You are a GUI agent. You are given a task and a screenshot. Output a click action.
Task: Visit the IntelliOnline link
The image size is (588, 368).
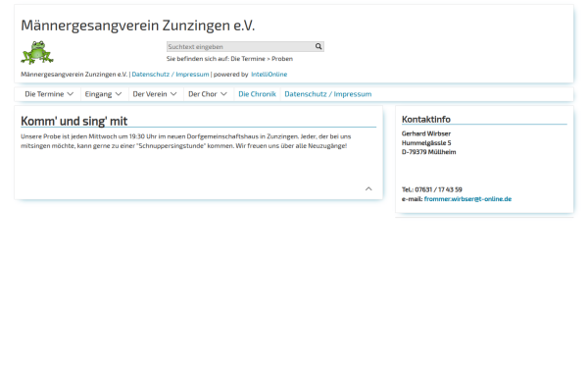[269, 75]
